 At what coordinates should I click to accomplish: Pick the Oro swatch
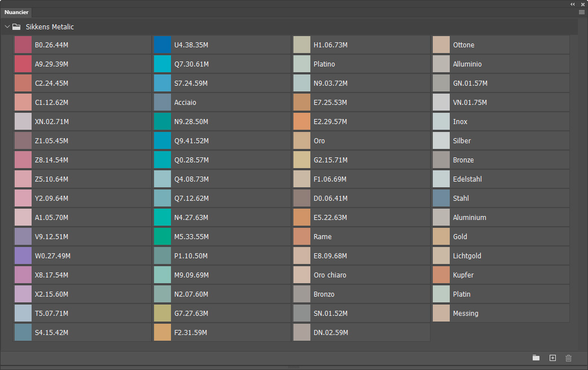point(302,140)
